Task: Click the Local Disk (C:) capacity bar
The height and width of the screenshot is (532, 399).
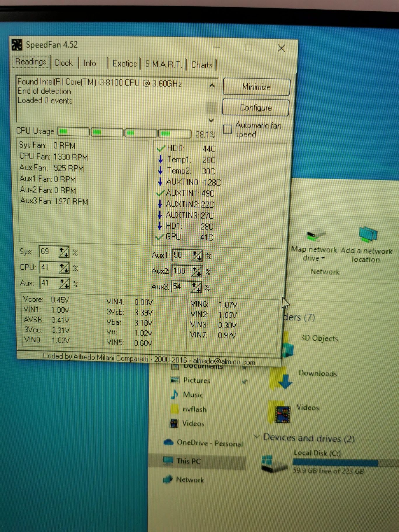Action: pyautogui.click(x=346, y=462)
